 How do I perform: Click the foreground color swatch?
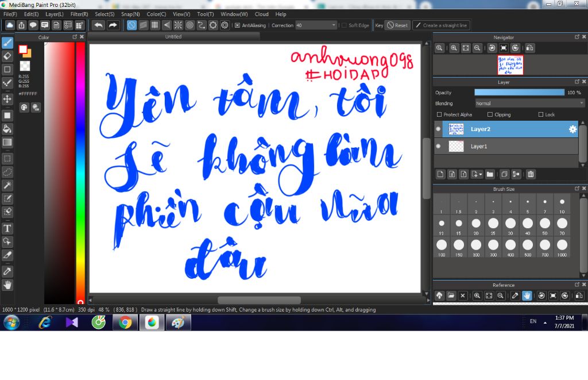(x=23, y=49)
